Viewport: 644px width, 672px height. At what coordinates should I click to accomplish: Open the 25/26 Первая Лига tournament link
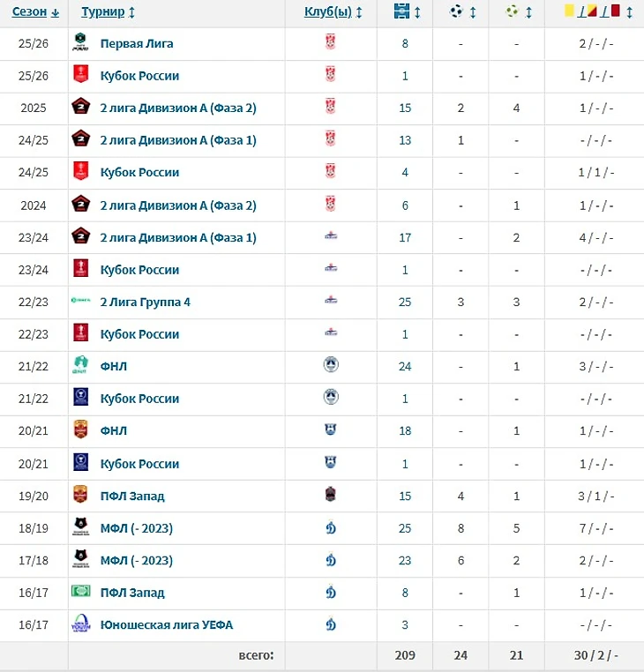(137, 43)
